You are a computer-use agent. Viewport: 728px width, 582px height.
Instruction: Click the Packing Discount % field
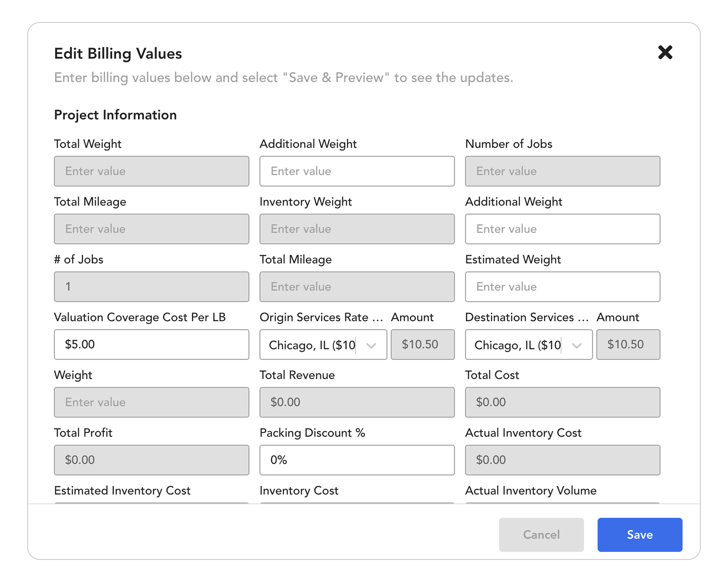click(357, 460)
